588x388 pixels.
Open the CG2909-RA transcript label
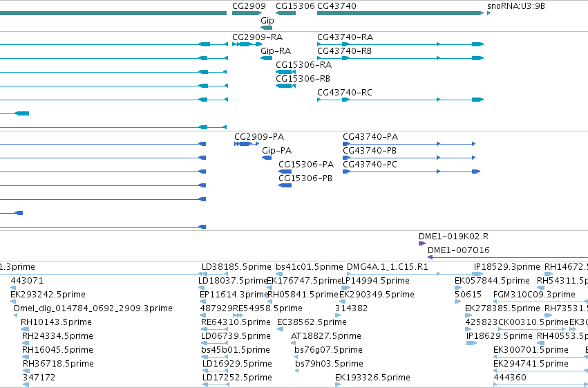257,37
